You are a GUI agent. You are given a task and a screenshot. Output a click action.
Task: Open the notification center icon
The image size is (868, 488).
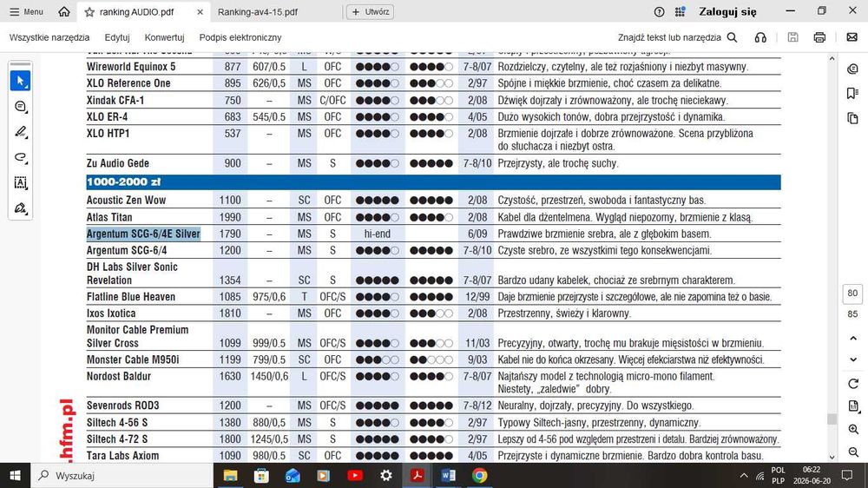[x=847, y=475]
